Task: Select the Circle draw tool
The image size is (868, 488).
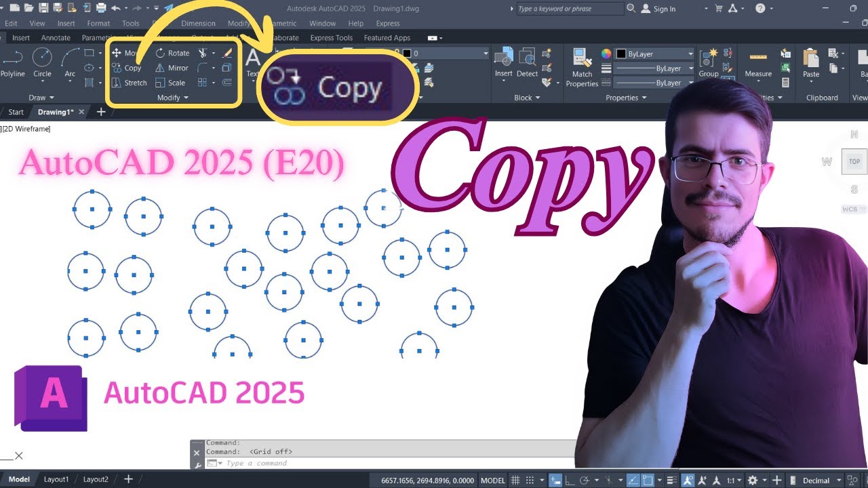Action: [x=42, y=63]
